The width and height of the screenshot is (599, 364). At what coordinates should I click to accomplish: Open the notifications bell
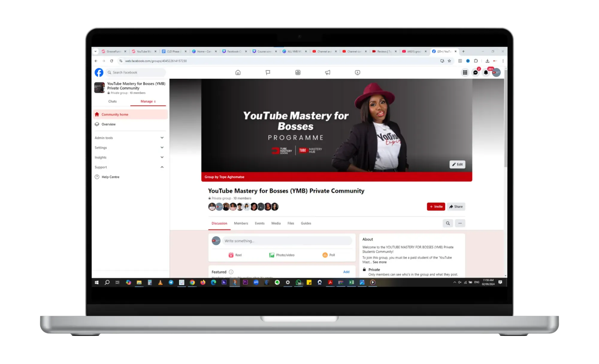tap(486, 72)
